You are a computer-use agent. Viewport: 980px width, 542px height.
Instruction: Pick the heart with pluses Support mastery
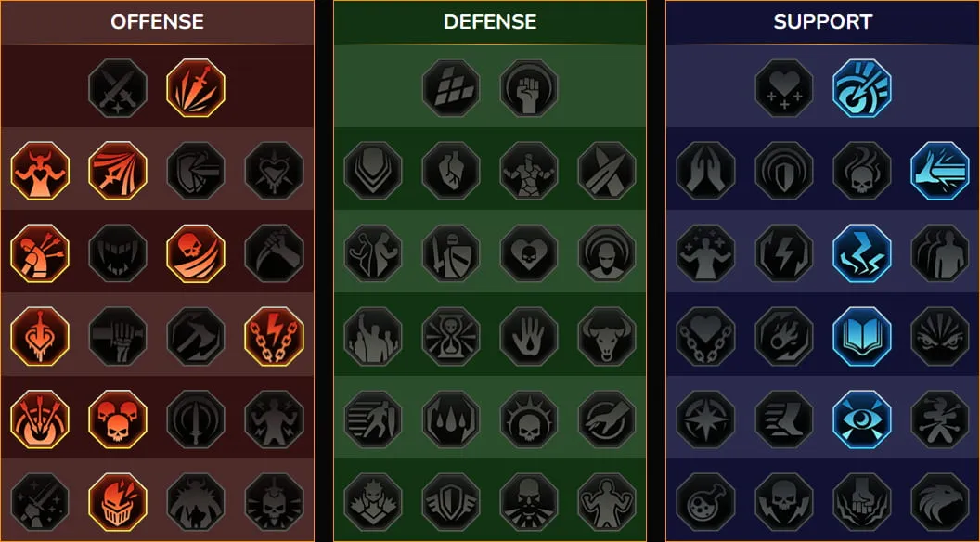(x=784, y=87)
